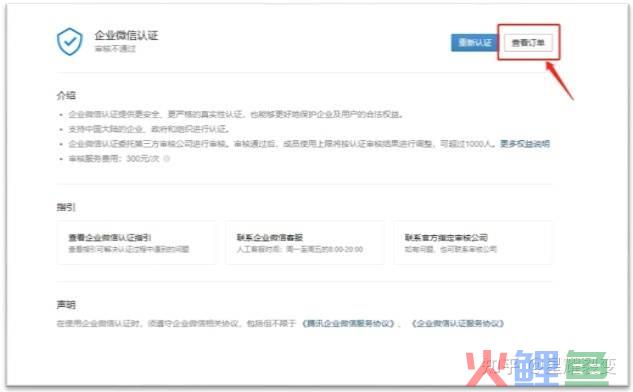The width and height of the screenshot is (633, 392).
Task: Click the 审核不通过 status text
Action: [x=115, y=49]
